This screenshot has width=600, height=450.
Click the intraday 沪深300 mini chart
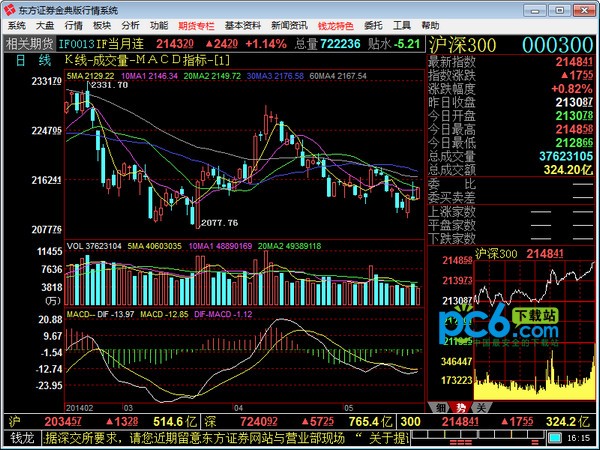tap(534, 330)
